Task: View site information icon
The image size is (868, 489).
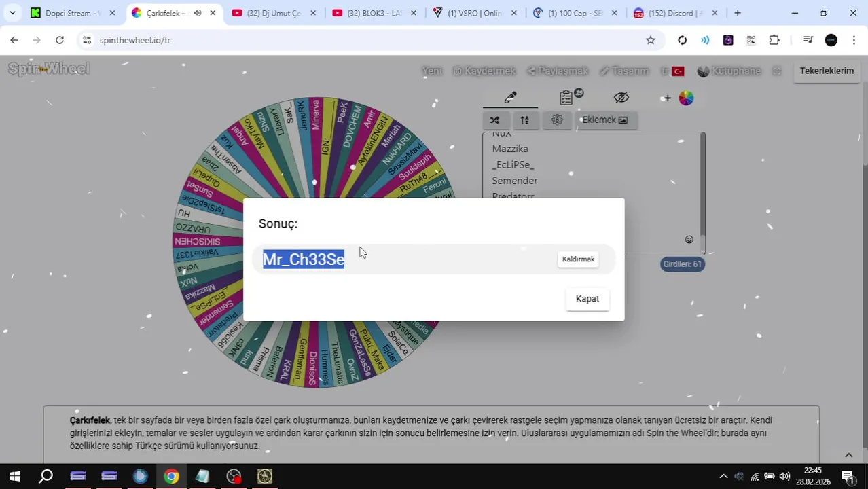Action: point(87,40)
